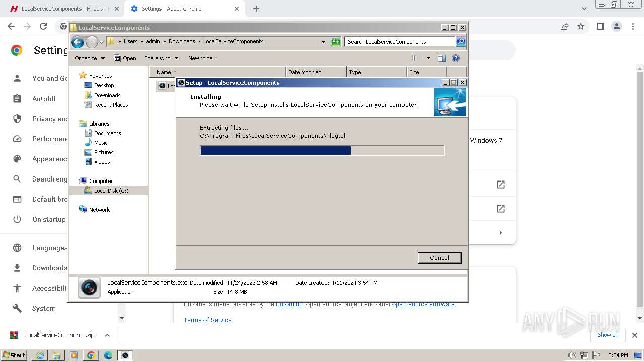Image resolution: width=644 pixels, height=362 pixels.
Task: Click Downloads in address breadcrumb
Action: 182,42
